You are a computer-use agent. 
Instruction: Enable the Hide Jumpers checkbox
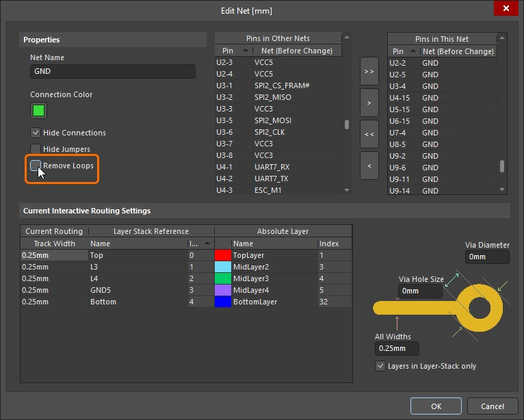36,149
